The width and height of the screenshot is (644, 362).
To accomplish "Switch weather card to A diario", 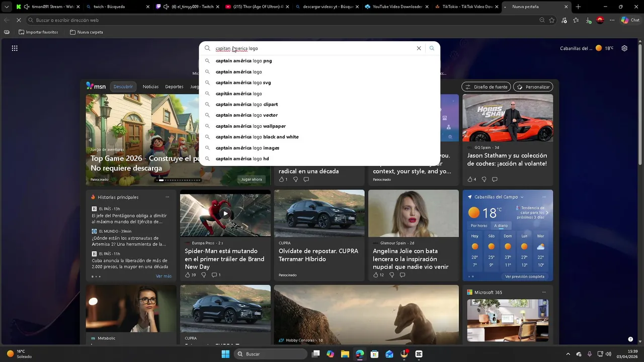I will (501, 226).
